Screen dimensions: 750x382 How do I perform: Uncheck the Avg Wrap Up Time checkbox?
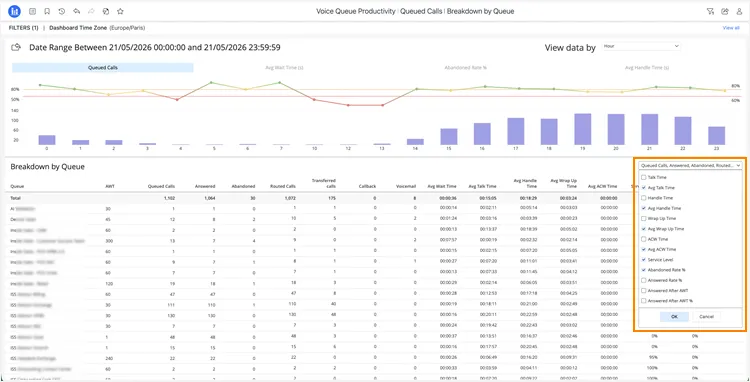[x=644, y=229]
